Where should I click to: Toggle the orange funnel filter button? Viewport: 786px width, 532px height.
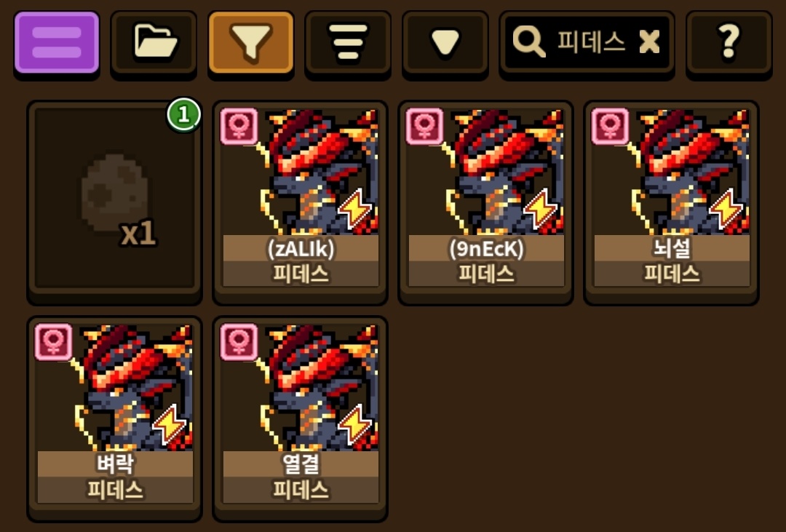250,44
